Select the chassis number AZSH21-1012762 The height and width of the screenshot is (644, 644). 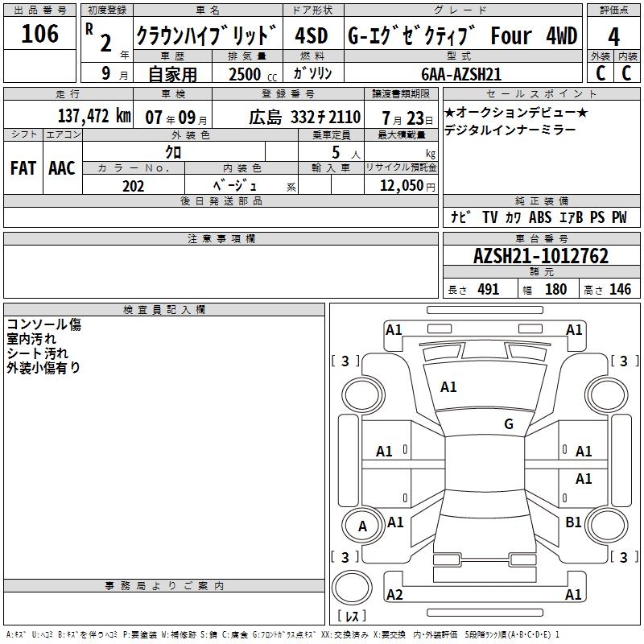541,257
